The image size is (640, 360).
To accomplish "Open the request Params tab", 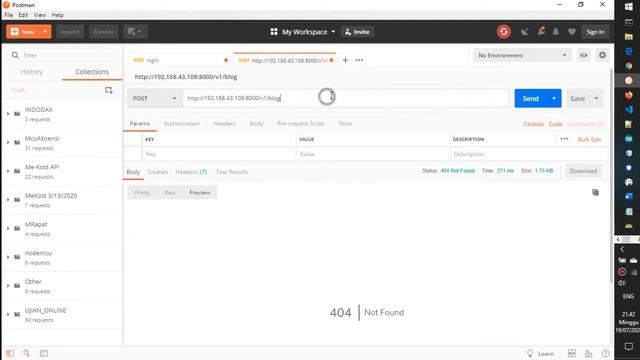I will (x=140, y=123).
